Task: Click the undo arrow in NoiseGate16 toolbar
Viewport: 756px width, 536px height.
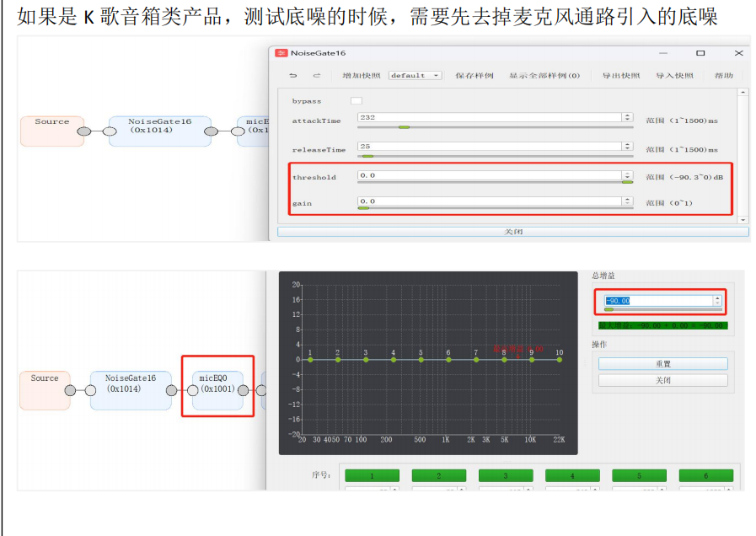Action: (293, 75)
